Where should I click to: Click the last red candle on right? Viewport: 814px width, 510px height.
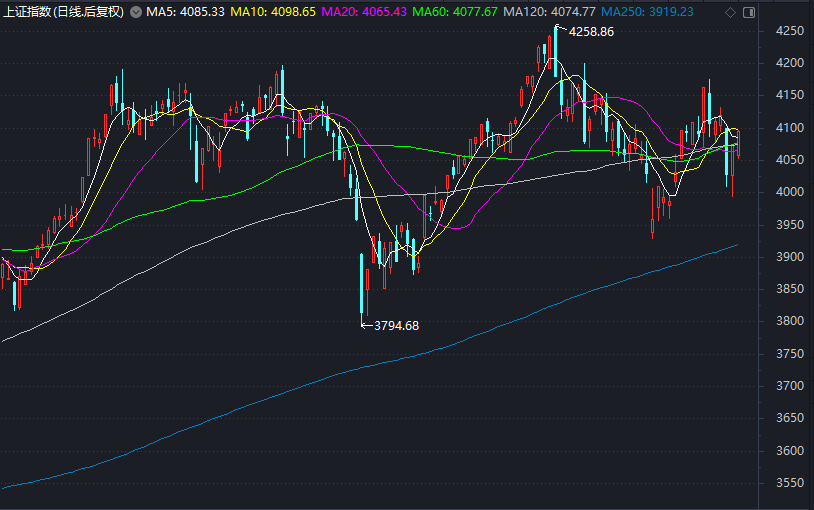pos(739,143)
